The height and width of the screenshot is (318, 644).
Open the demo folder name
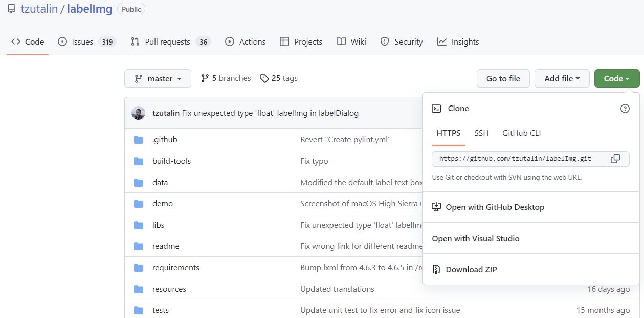[163, 204]
